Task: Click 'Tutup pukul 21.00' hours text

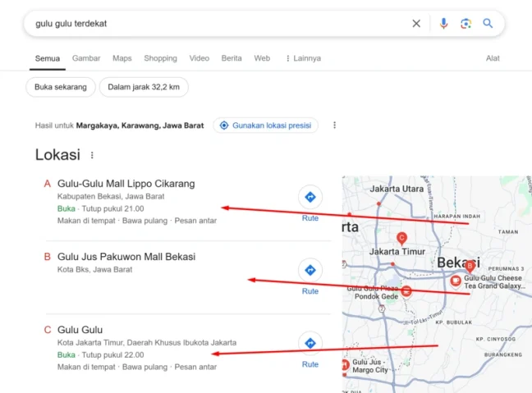Action: [112, 209]
